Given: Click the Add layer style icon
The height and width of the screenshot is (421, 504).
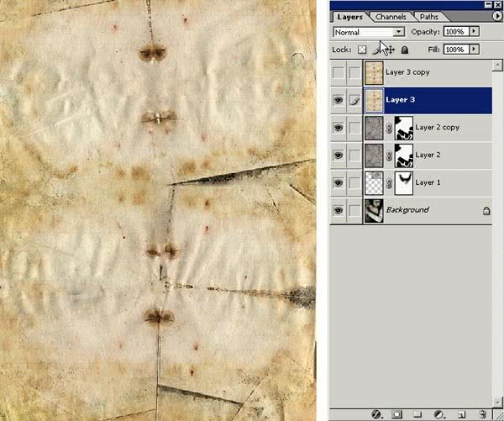Looking at the screenshot, I should click(377, 414).
